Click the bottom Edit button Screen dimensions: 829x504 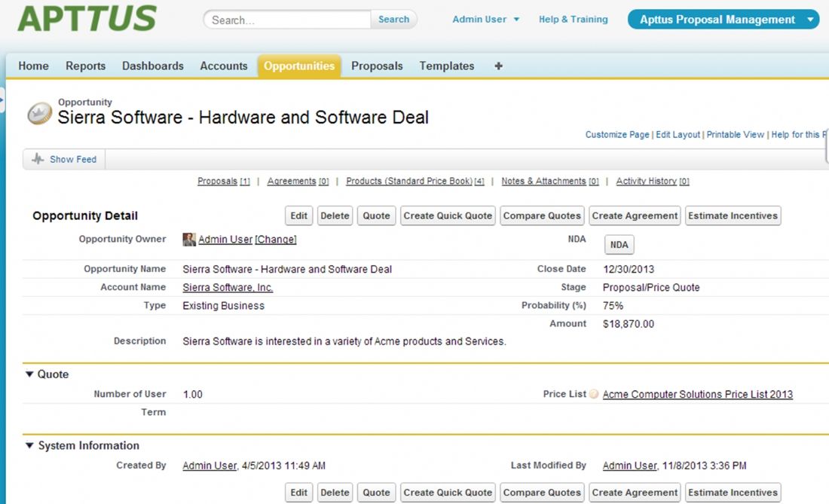[298, 493]
